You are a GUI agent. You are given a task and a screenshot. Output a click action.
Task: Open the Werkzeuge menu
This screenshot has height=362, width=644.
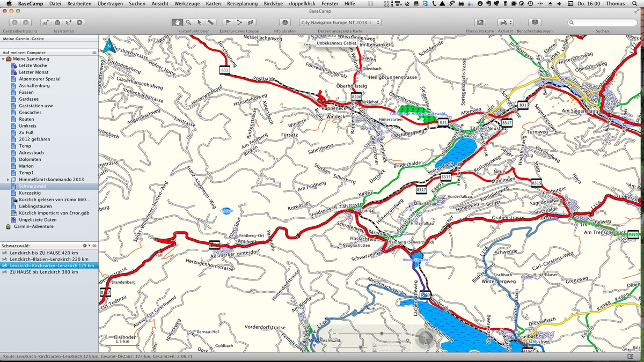click(x=186, y=4)
